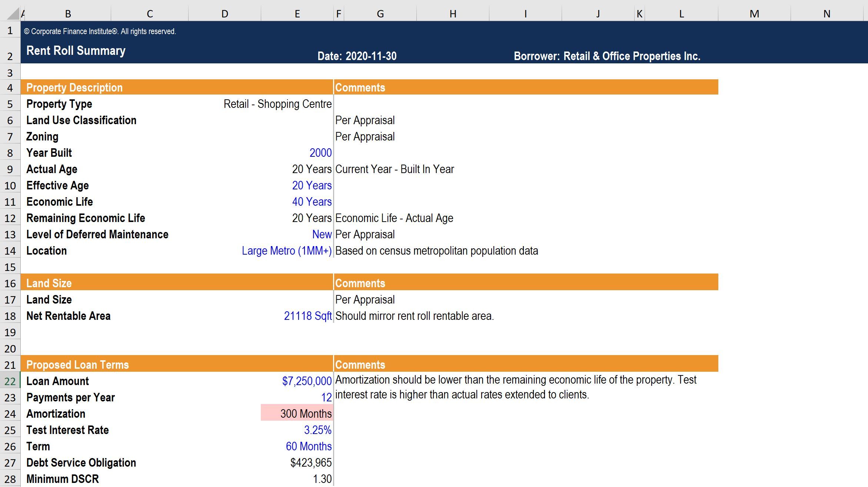This screenshot has height=487, width=868.
Task: Click Borrower: Retail & Office Properties Inc. cell
Action: [607, 56]
